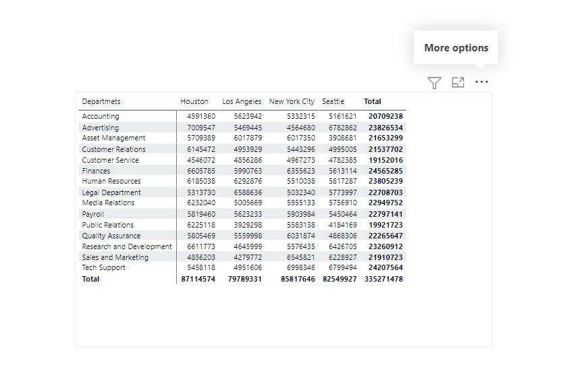Click the New York City column header
This screenshot has height=368, width=588.
pyautogui.click(x=292, y=102)
